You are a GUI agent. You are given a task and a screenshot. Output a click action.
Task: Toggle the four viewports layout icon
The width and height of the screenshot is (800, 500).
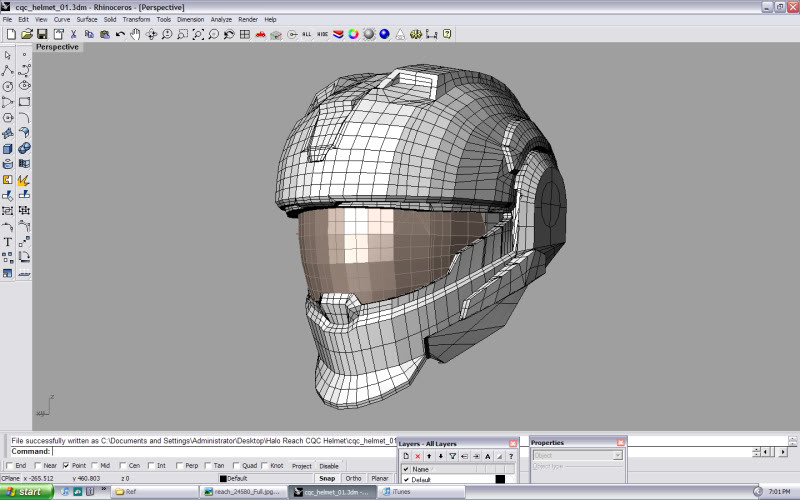click(x=245, y=34)
